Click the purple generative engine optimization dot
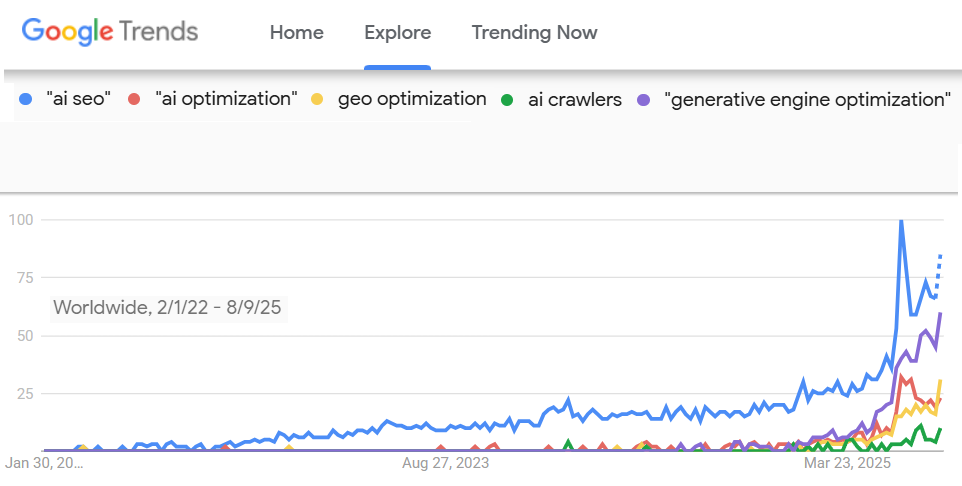The width and height of the screenshot is (962, 486). point(644,99)
